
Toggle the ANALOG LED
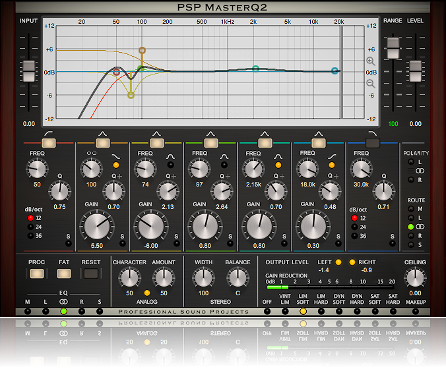point(147,293)
